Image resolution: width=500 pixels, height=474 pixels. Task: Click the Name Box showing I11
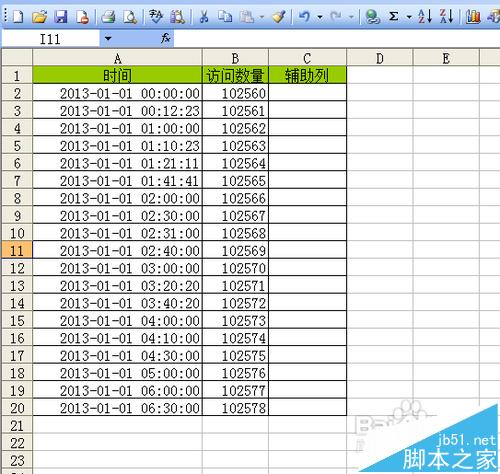(51, 39)
